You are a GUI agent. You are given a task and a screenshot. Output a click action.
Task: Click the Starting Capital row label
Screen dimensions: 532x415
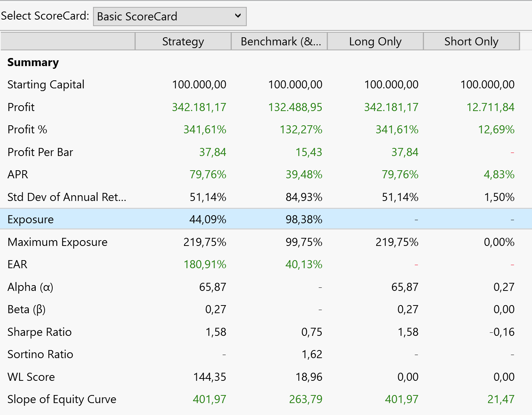click(x=46, y=85)
